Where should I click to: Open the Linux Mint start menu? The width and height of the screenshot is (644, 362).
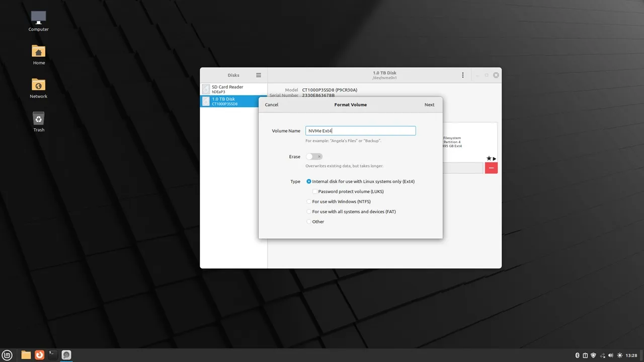[8, 355]
